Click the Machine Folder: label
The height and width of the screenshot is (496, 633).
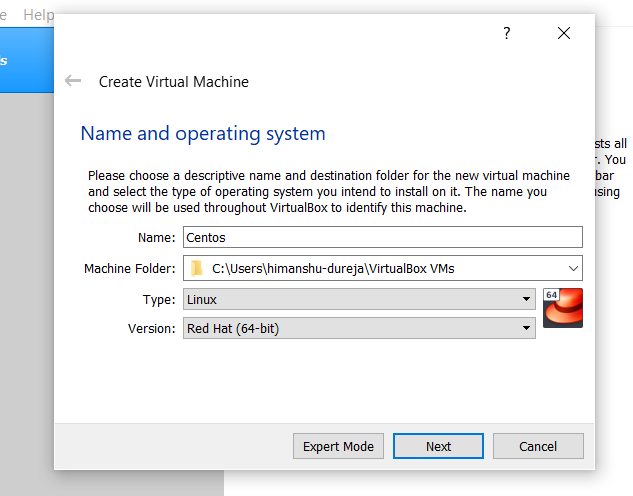[130, 268]
